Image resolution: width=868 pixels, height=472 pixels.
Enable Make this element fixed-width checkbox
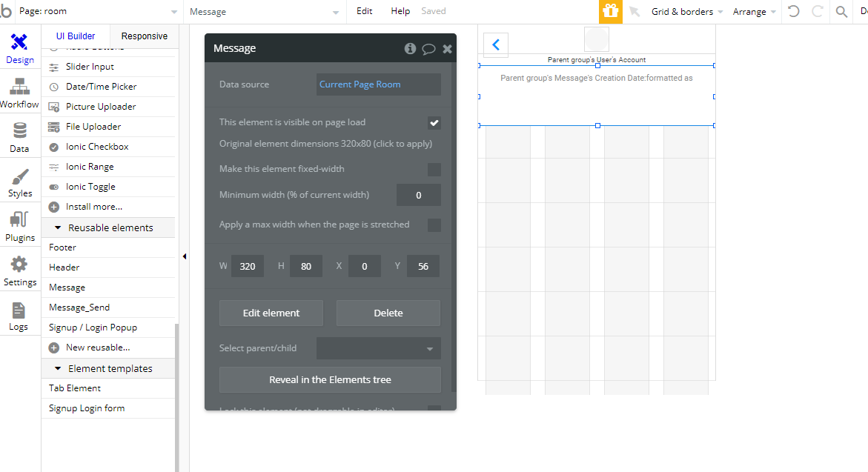pyautogui.click(x=434, y=170)
